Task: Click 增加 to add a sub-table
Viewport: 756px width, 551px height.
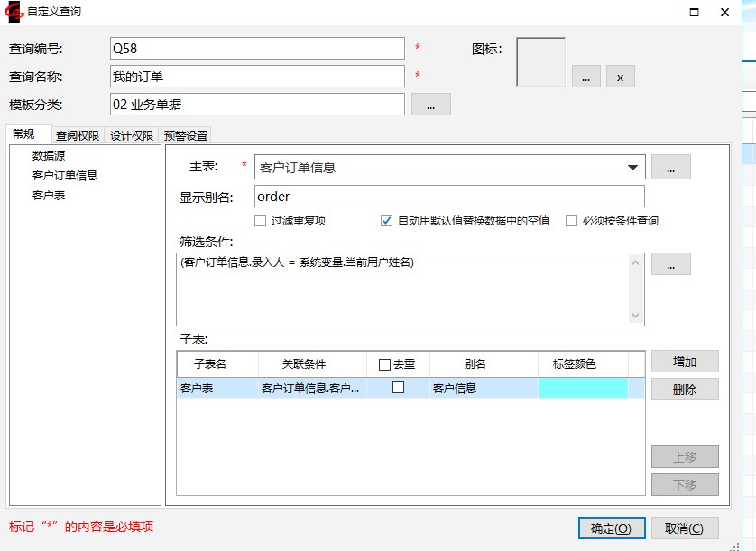Action: tap(685, 362)
